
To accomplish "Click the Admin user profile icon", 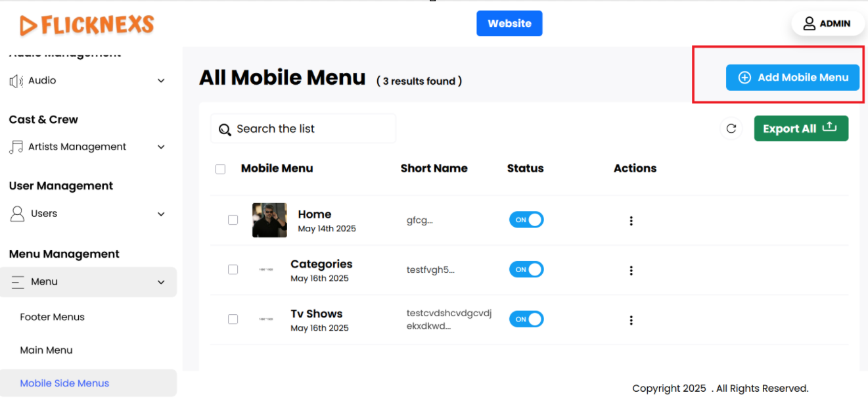I will coord(809,24).
